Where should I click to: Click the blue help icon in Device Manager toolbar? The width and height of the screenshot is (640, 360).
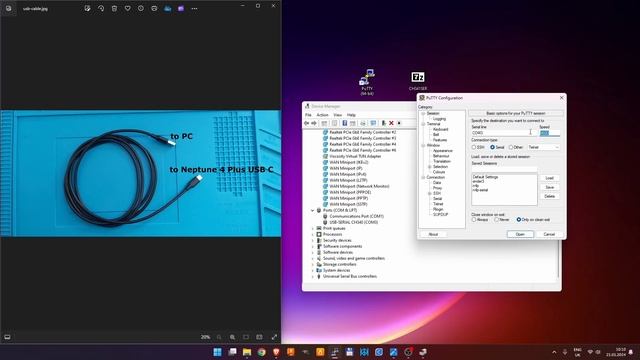(344, 123)
